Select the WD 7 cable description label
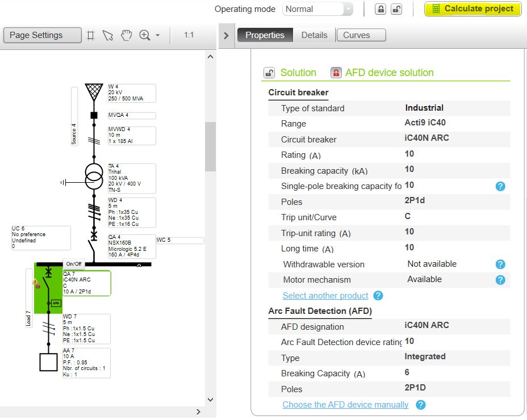 click(86, 329)
